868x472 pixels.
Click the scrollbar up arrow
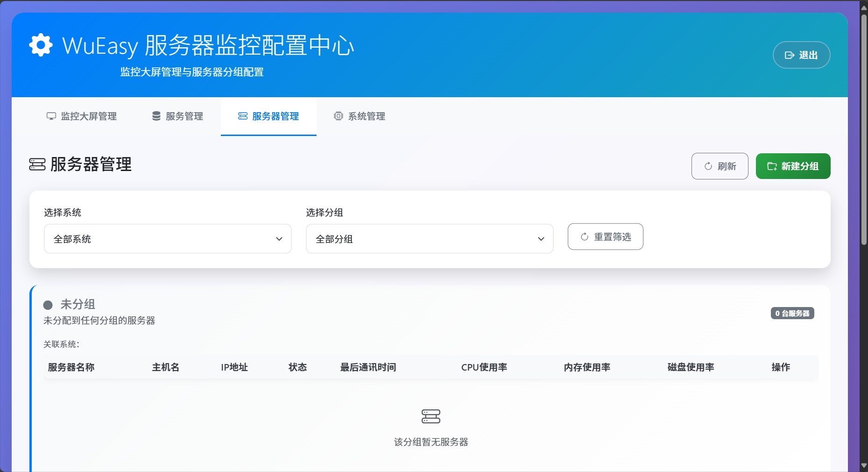864,7
